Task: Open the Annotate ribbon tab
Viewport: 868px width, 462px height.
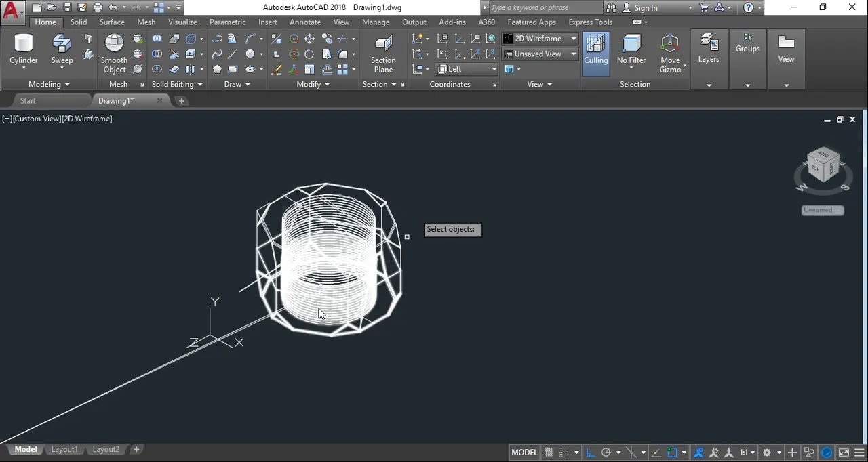Action: [x=305, y=22]
